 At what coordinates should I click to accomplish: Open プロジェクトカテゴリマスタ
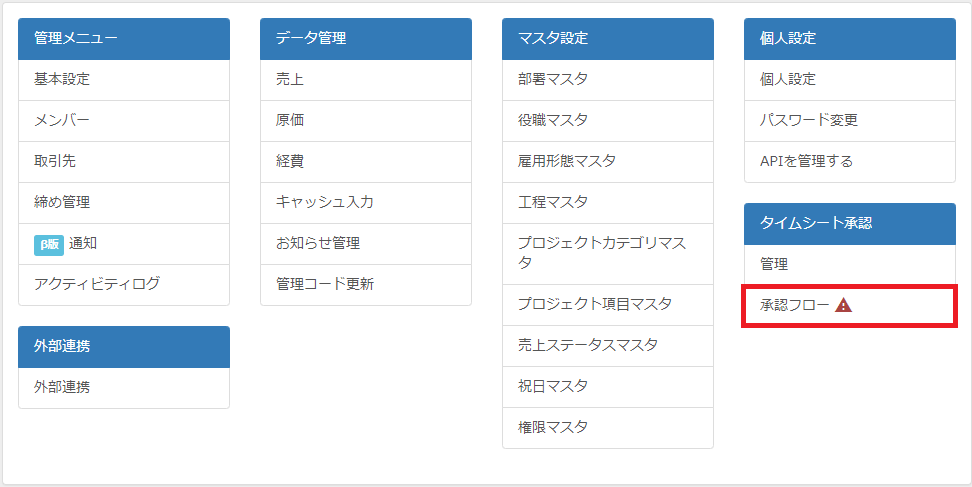tap(608, 253)
